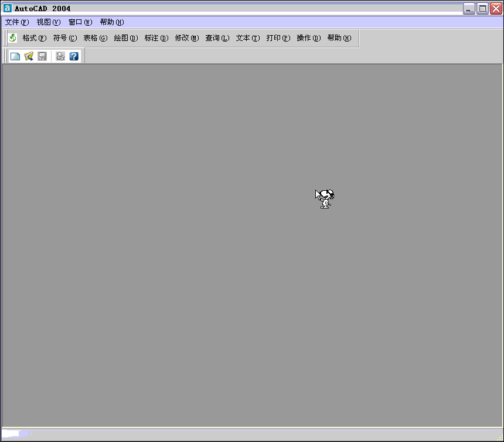Open the 表格 (Table) toolbar item

click(x=95, y=37)
